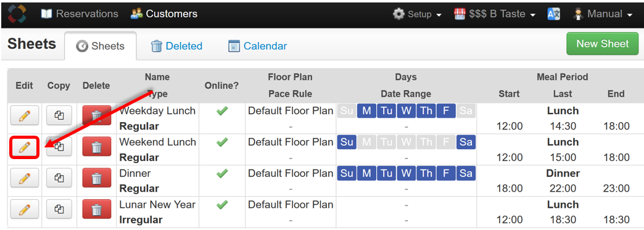Toggle Monday on the Weekend Lunch row
Image resolution: width=644 pixels, height=230 pixels.
367,142
